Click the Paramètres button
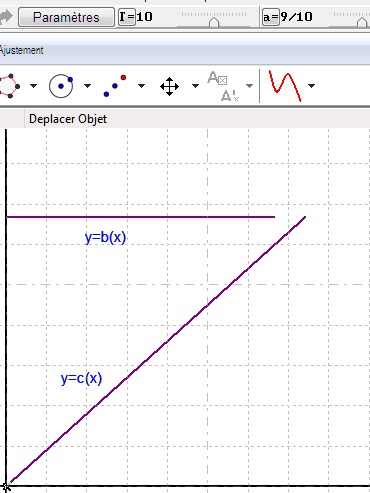Image resolution: width=370 pixels, height=493 pixels. tap(66, 17)
